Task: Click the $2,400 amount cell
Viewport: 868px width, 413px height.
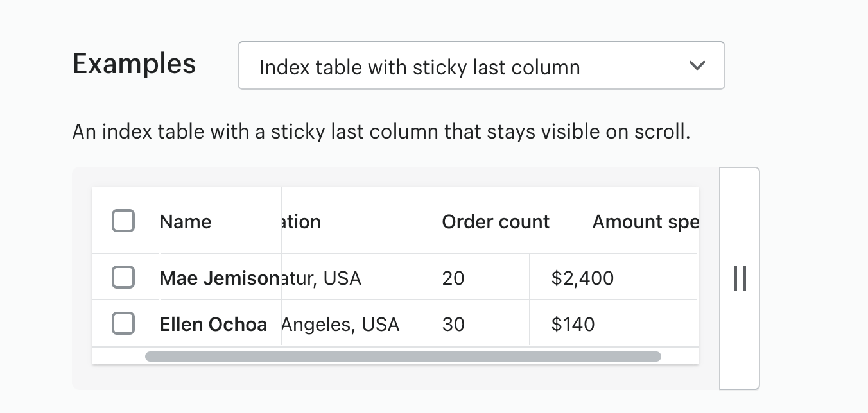Action: coord(582,278)
